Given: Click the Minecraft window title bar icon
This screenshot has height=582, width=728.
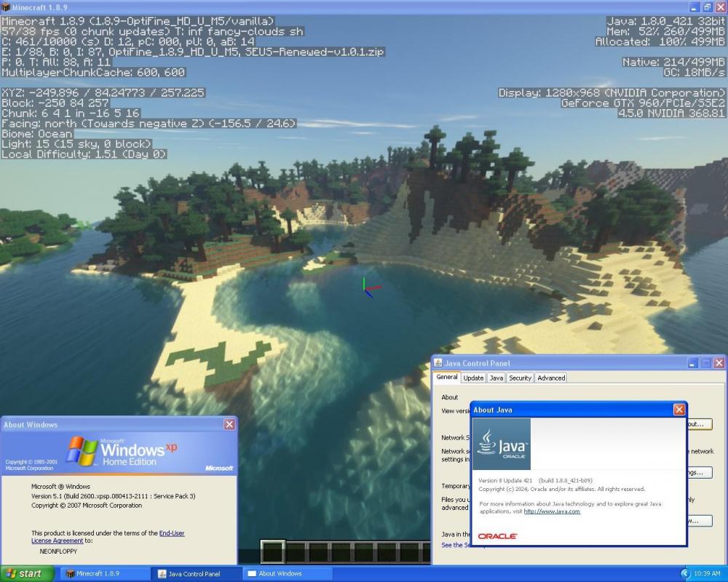Looking at the screenshot, I should 6,7.
